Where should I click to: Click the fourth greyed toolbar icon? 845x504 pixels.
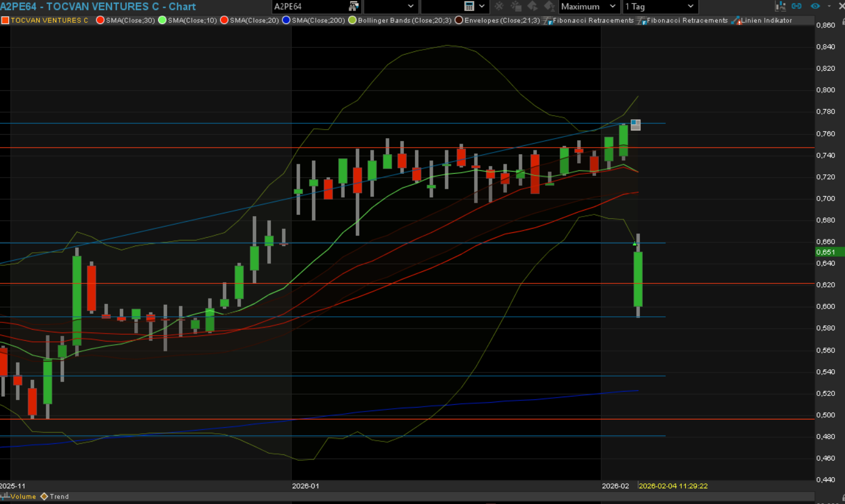tap(549, 6)
